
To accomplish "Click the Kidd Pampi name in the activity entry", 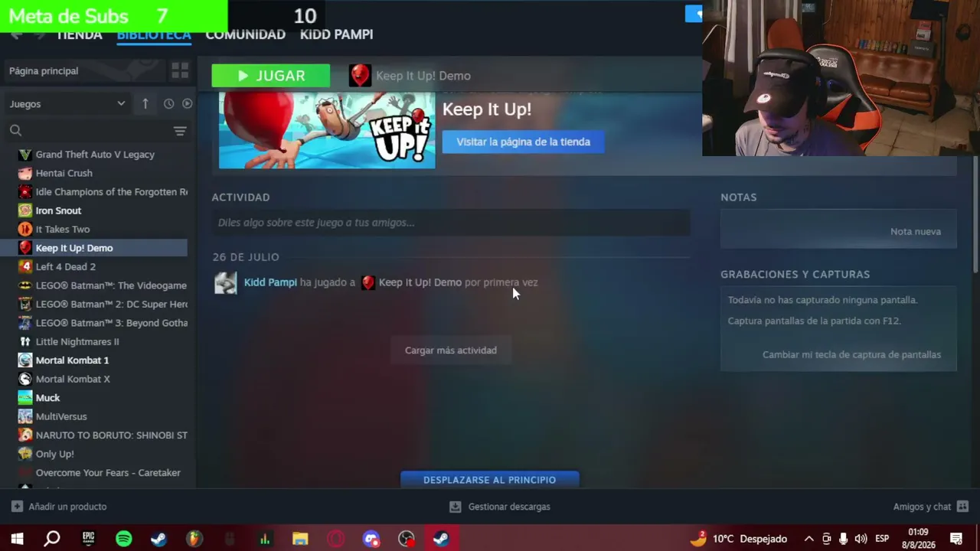I will (x=270, y=282).
